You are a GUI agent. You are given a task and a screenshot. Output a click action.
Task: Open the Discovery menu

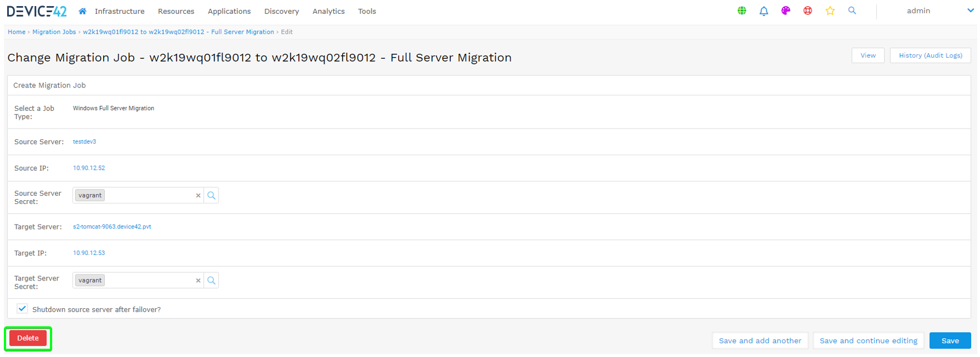tap(281, 11)
